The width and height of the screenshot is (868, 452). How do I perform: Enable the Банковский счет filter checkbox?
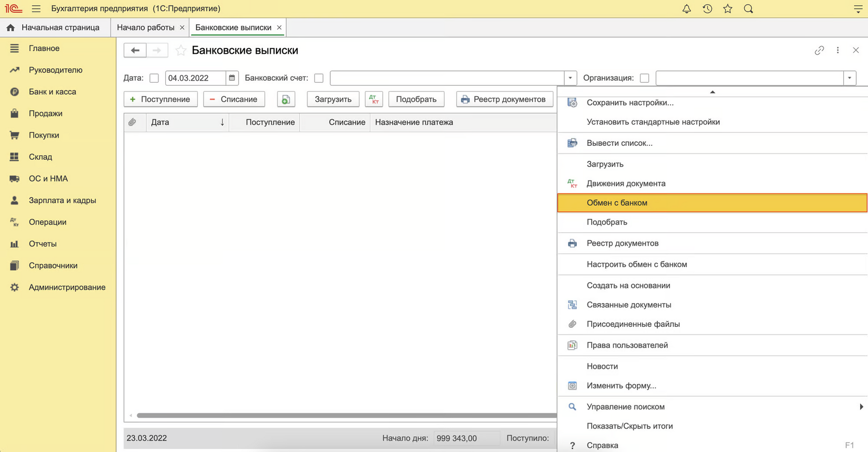tap(319, 78)
